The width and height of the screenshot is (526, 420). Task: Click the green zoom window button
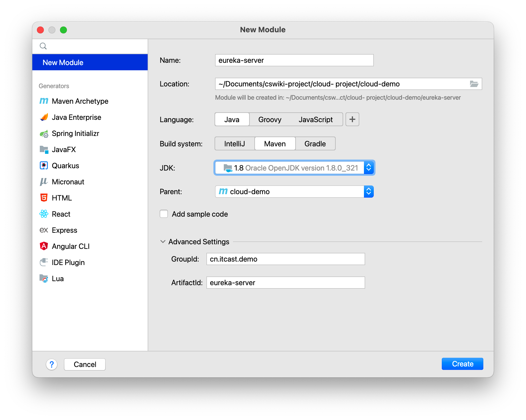(63, 30)
